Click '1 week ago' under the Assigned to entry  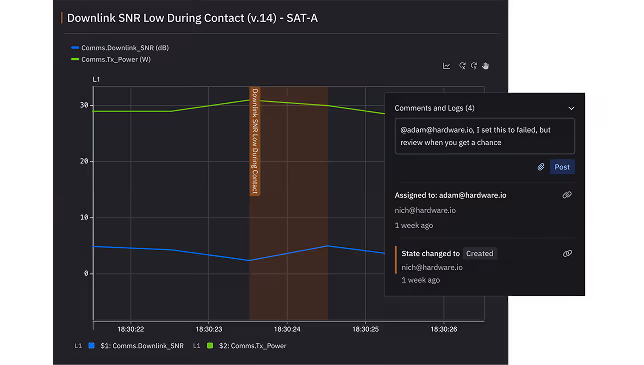[414, 225]
